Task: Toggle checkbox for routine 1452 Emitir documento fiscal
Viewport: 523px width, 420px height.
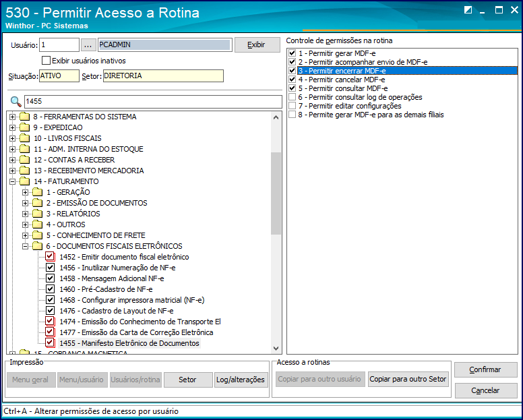Action: [x=50, y=257]
